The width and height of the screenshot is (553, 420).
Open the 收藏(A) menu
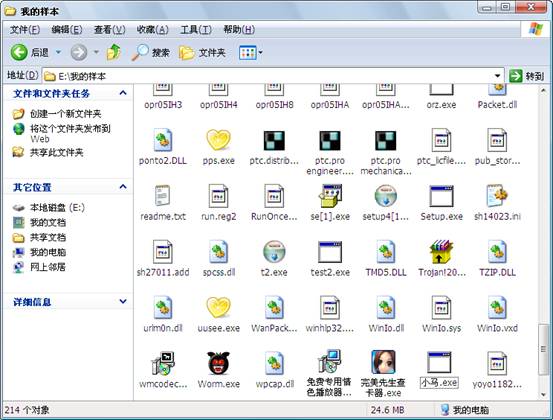(152, 30)
